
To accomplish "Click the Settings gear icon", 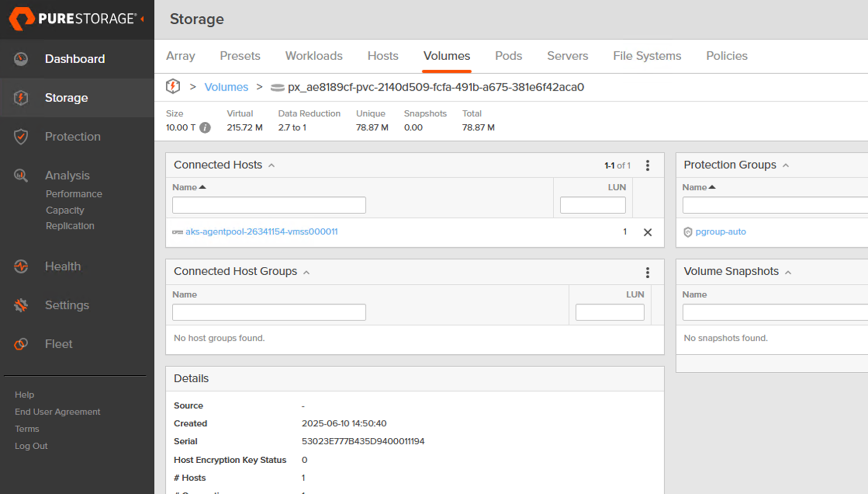I will 21,305.
